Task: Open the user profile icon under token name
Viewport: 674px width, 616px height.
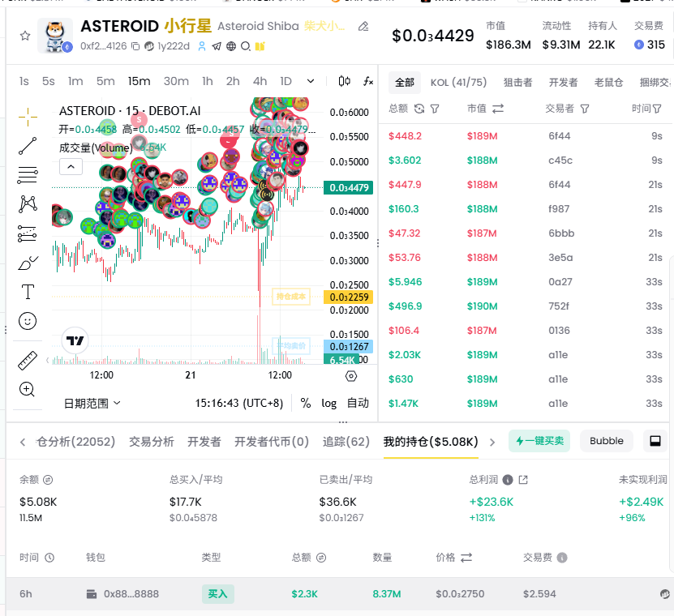Action: point(202,46)
